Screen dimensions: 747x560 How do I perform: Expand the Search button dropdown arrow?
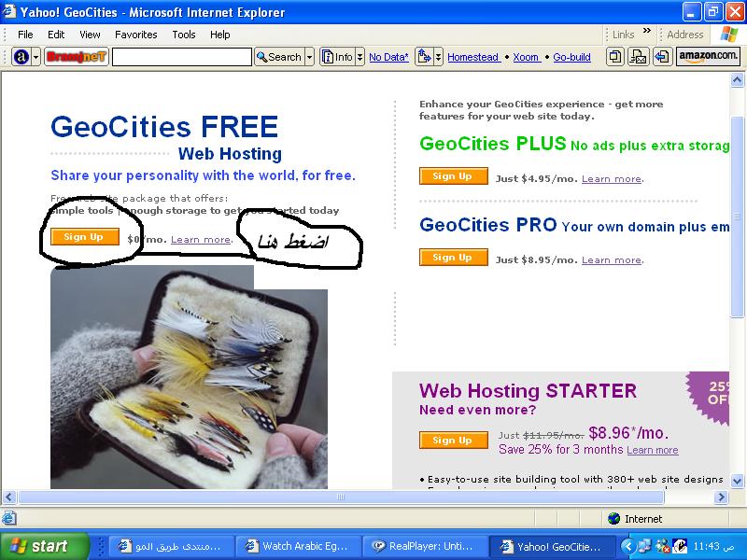coord(310,57)
